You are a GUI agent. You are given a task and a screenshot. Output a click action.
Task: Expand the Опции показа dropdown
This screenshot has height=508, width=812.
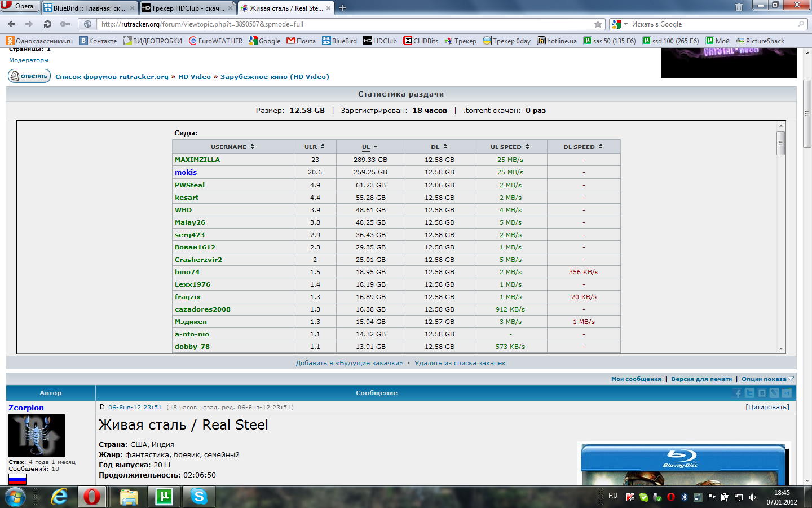[767, 379]
